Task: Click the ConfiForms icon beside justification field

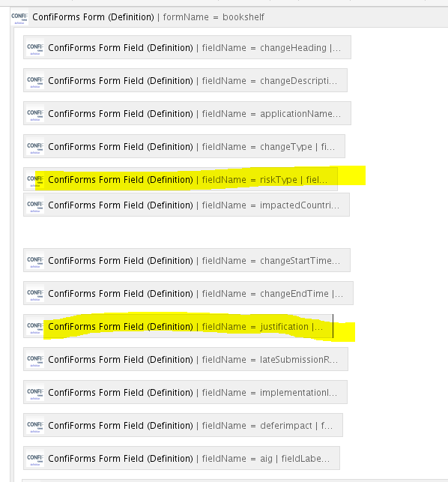Action: click(35, 326)
